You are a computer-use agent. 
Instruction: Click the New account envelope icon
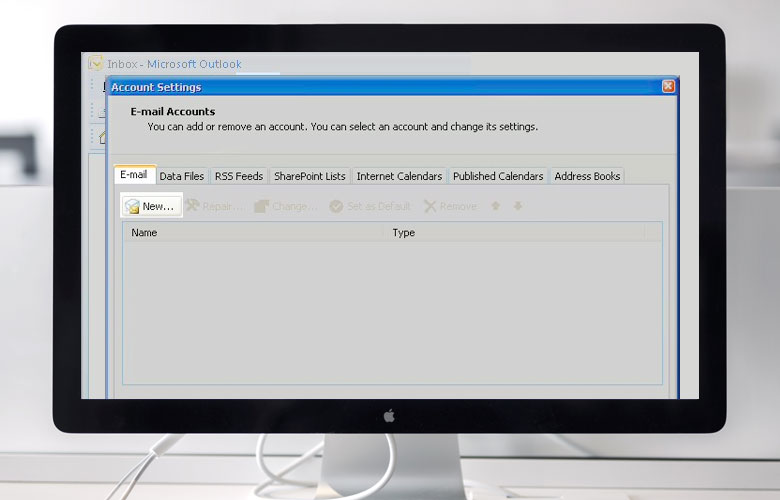click(131, 207)
